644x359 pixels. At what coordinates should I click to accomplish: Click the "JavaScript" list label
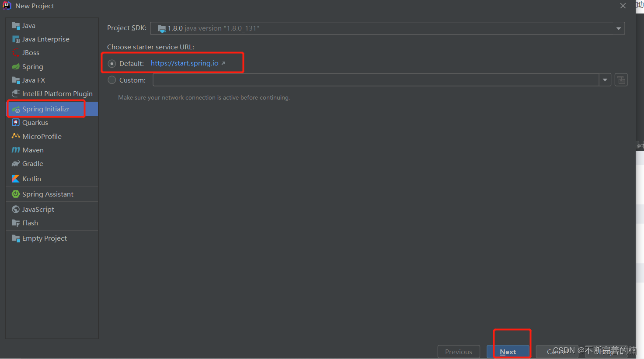(x=38, y=210)
